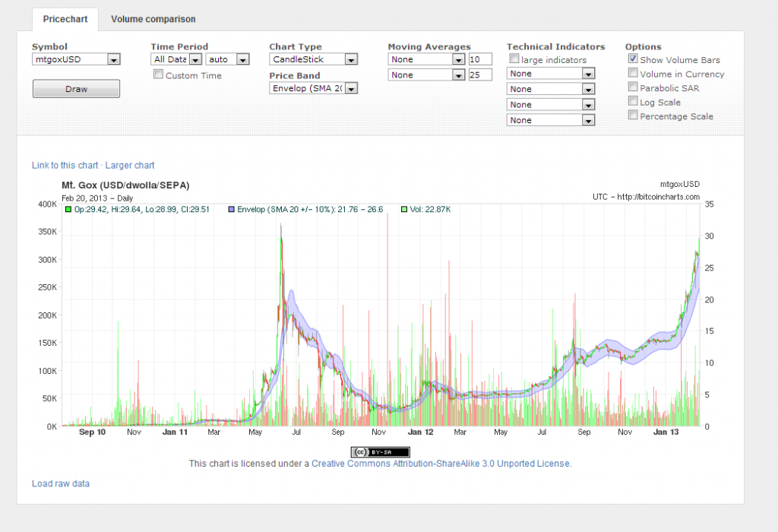The height and width of the screenshot is (532, 778).
Task: Expand the first Moving Averages dropdown
Action: [x=426, y=59]
